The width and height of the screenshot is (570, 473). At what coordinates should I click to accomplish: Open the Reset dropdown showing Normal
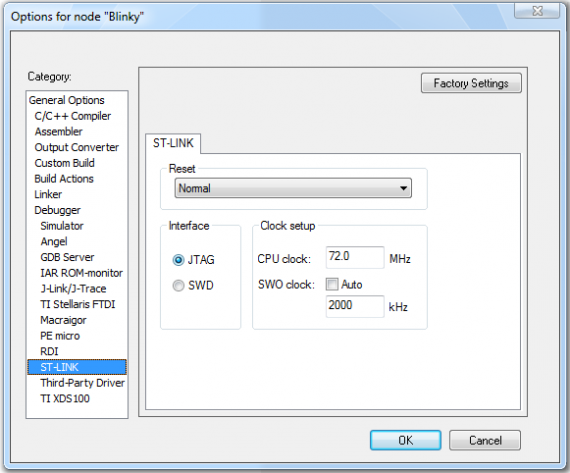pyautogui.click(x=293, y=188)
